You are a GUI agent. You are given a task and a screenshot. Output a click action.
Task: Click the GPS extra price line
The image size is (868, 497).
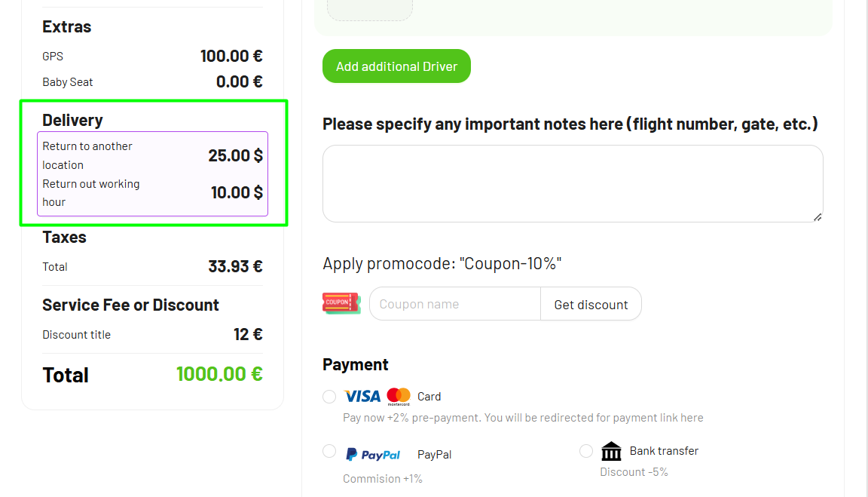click(x=152, y=57)
